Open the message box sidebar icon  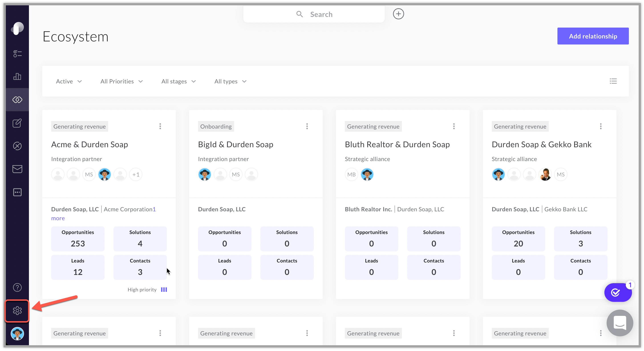point(17,192)
